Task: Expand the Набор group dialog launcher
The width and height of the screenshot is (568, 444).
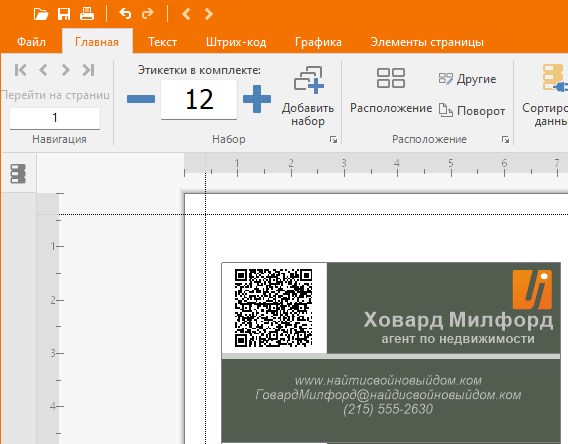Action: (333, 139)
